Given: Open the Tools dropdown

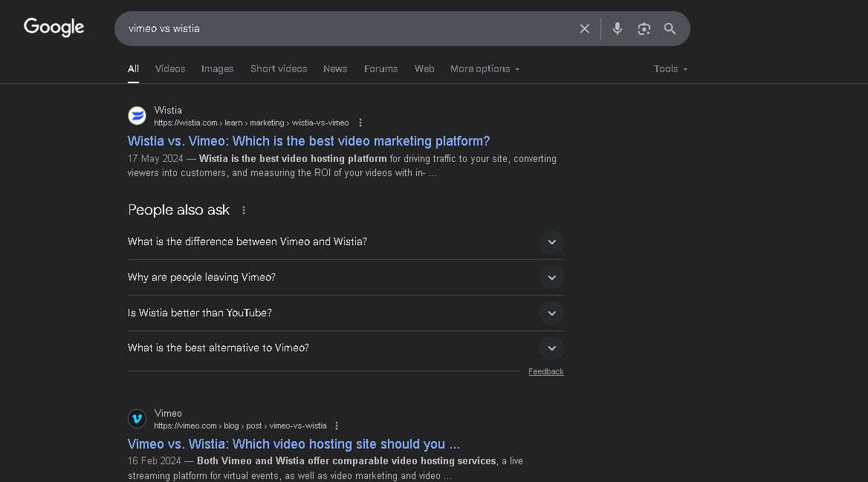Looking at the screenshot, I should 670,69.
